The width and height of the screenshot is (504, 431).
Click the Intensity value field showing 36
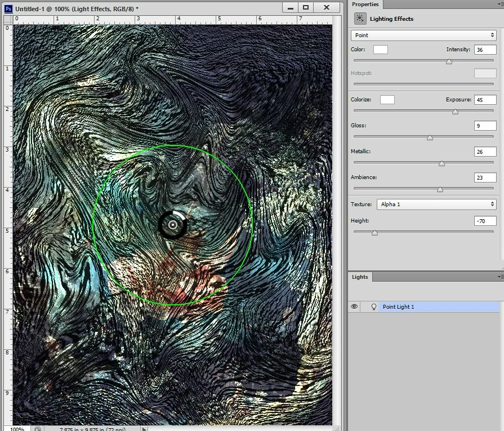485,50
